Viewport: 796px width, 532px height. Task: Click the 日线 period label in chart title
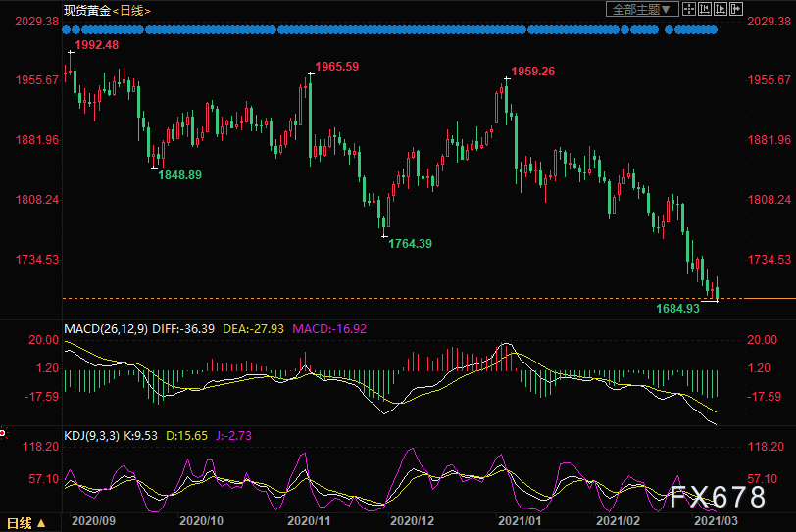(x=131, y=11)
